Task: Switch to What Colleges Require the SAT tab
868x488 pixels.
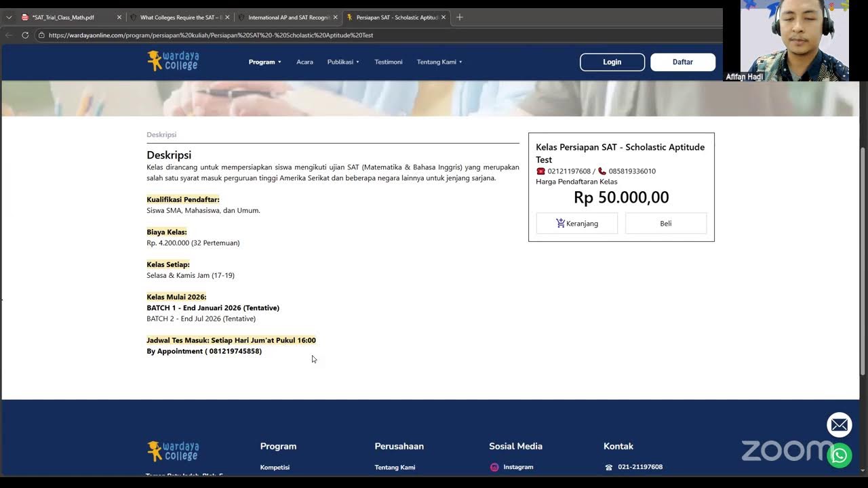Action: point(179,18)
